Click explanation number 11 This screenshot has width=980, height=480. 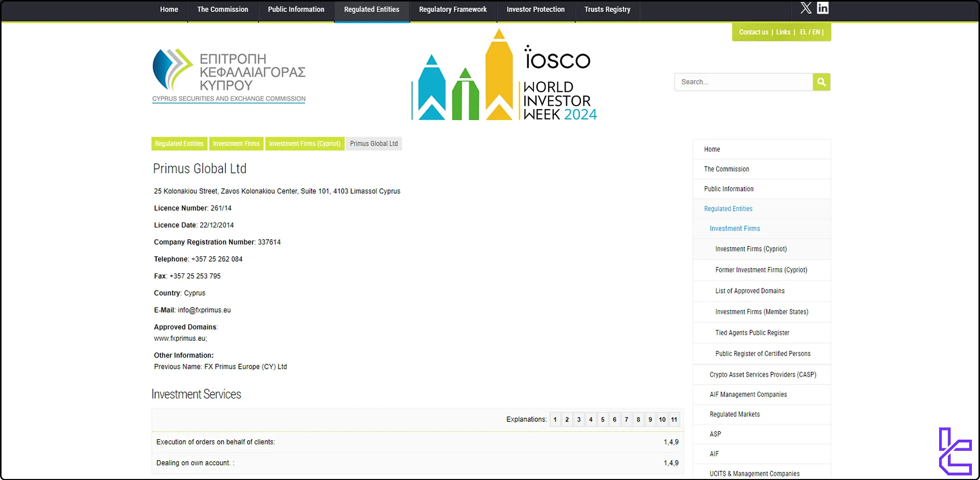[x=674, y=420]
